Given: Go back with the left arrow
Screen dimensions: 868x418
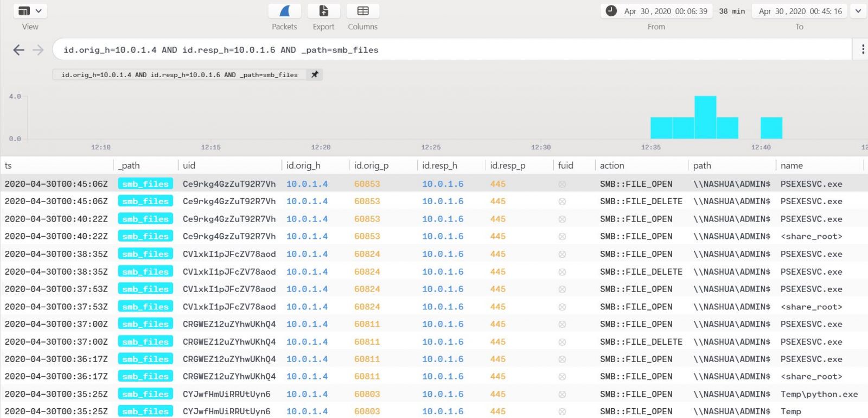Looking at the screenshot, I should tap(18, 50).
